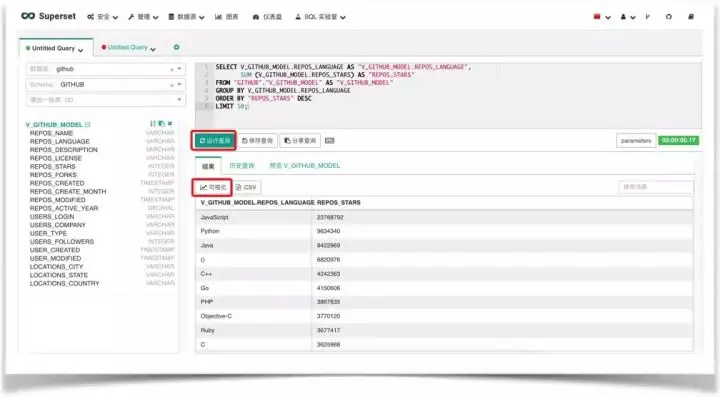Viewport: 720px width, 397px height.
Task: Open first Untitled Query tab chevron menu
Action: pyautogui.click(x=81, y=50)
